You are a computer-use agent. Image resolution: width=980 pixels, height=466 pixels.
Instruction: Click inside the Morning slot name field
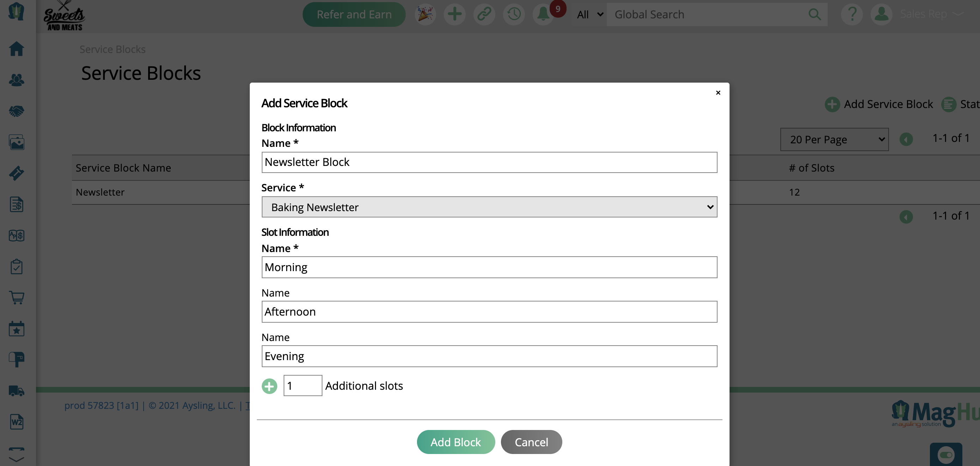[x=489, y=267]
